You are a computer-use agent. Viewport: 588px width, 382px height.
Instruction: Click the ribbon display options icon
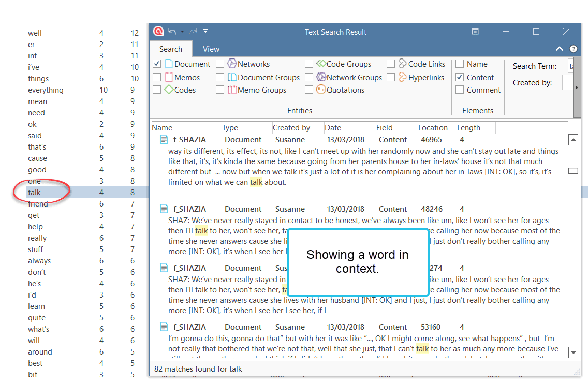pos(475,32)
